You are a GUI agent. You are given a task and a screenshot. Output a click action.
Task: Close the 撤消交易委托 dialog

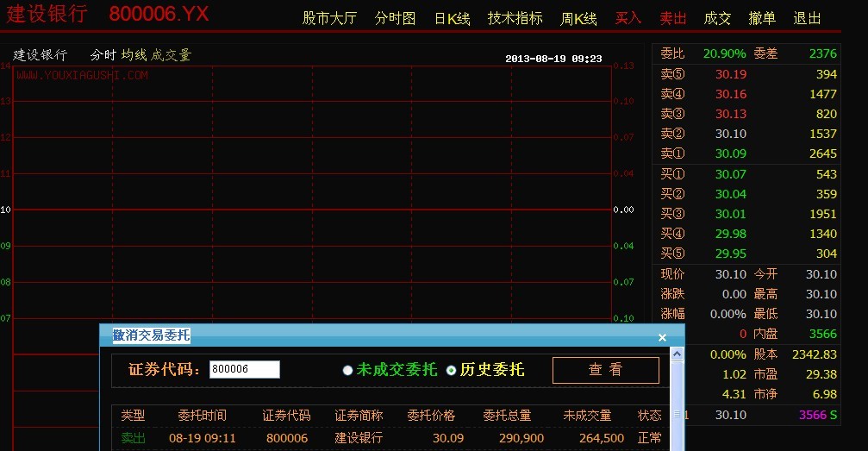point(662,337)
